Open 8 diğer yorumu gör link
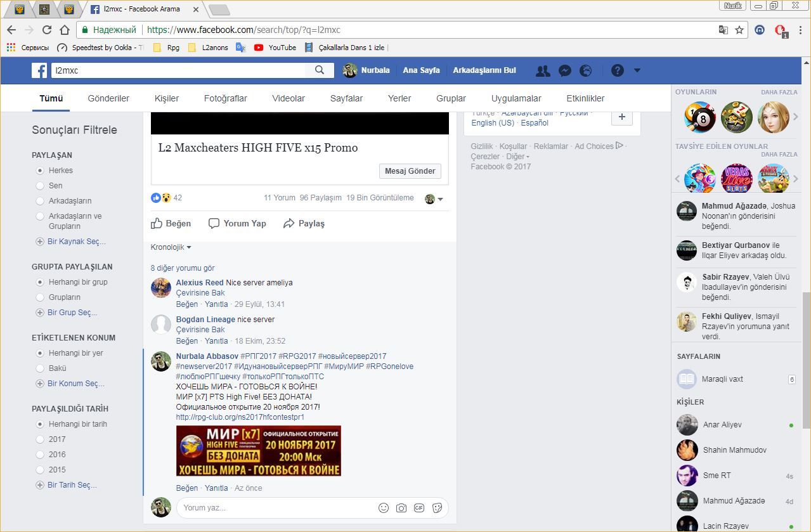The image size is (811, 532). (x=183, y=268)
